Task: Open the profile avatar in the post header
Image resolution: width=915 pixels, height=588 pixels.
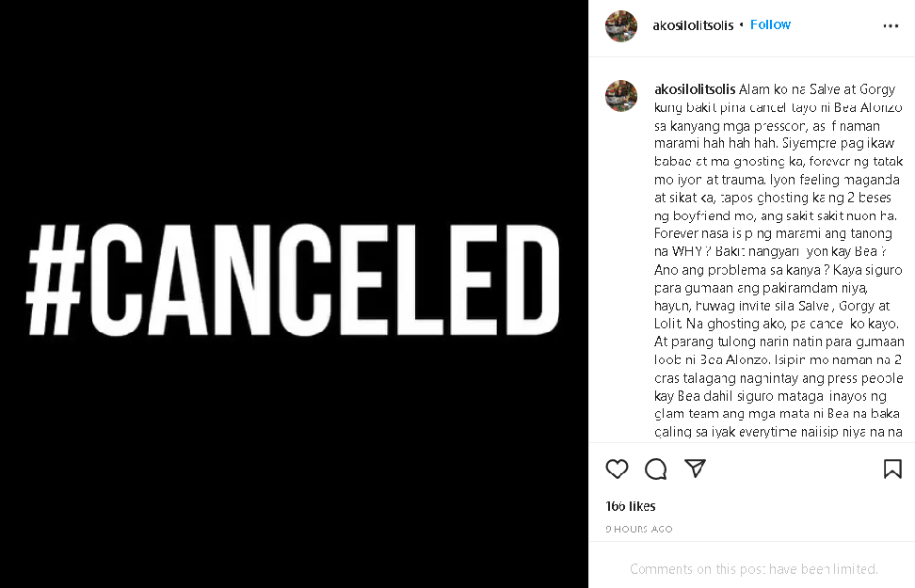Action: pos(621,26)
